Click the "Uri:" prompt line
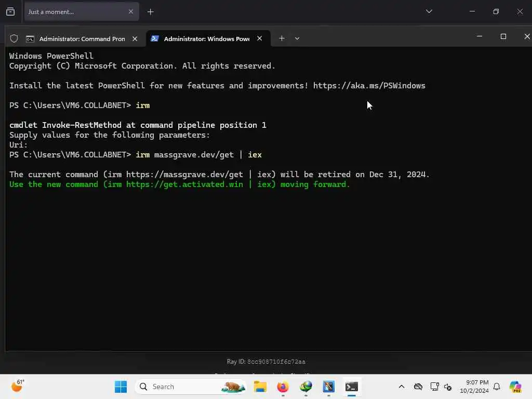The width and height of the screenshot is (532, 399). point(18,145)
